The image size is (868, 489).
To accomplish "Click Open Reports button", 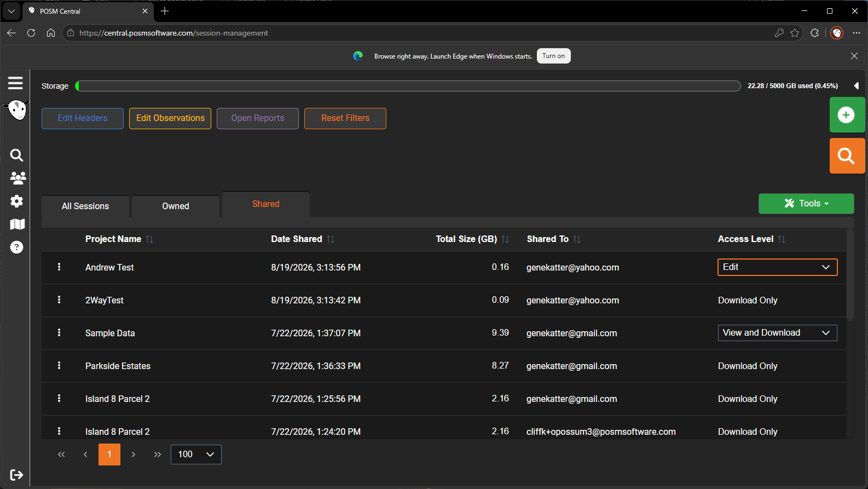I will pyautogui.click(x=258, y=118).
